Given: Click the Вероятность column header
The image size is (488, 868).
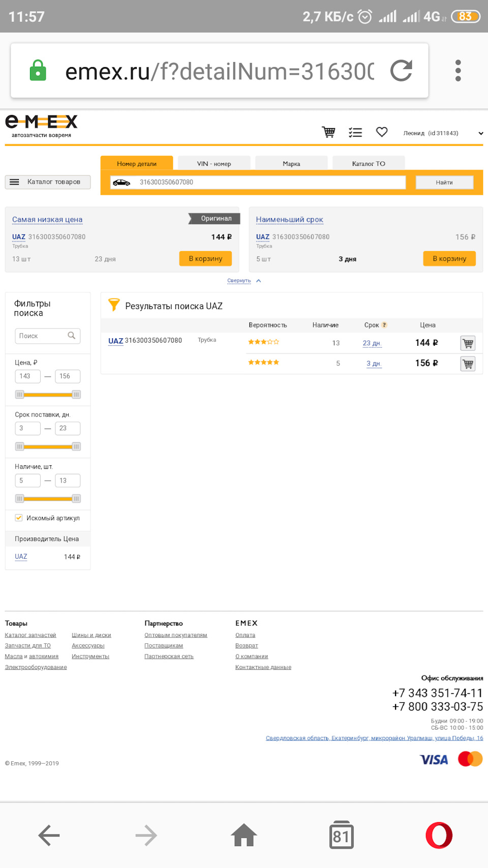Looking at the screenshot, I should click(268, 325).
